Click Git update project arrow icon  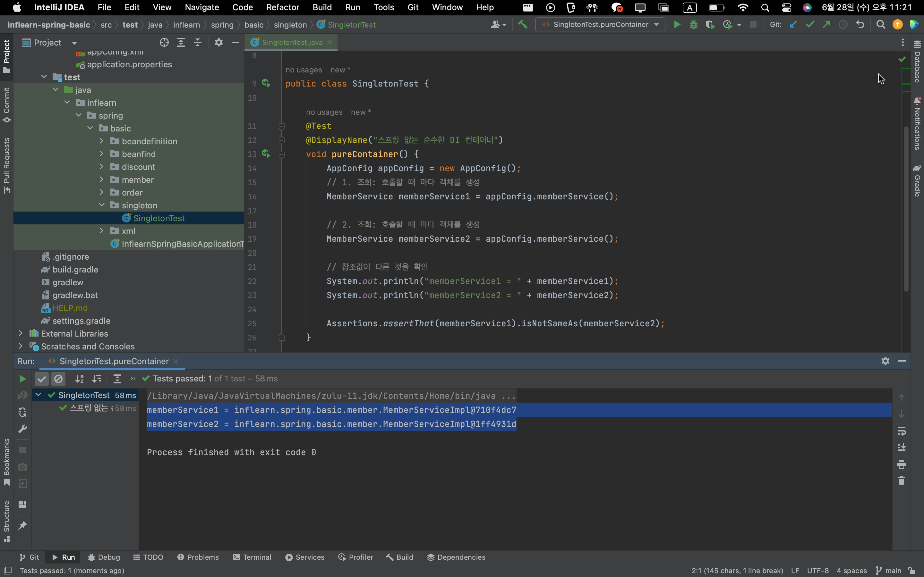pyautogui.click(x=793, y=25)
